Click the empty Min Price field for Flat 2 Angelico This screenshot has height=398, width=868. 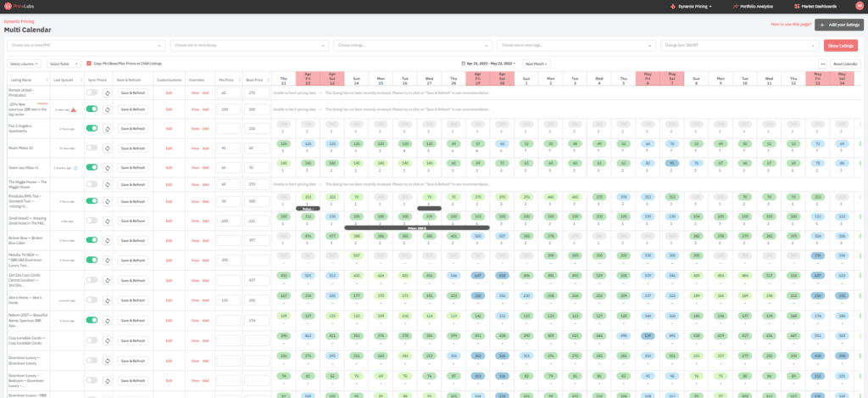[229, 129]
